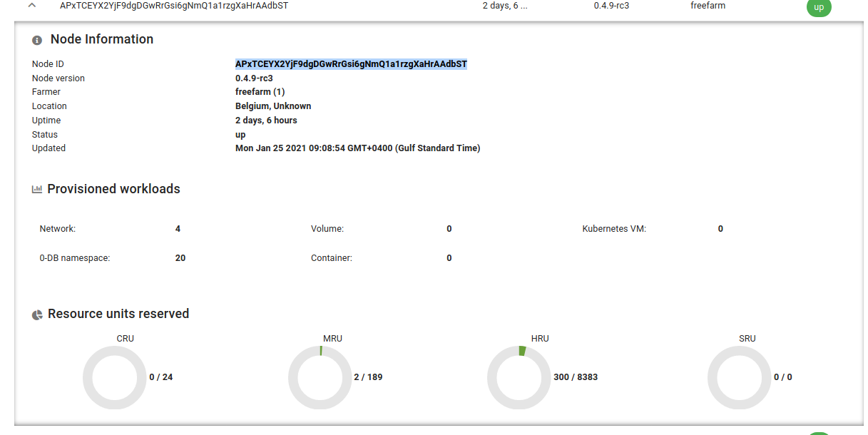Click the location value 'Belgium, Unknown'

click(273, 106)
